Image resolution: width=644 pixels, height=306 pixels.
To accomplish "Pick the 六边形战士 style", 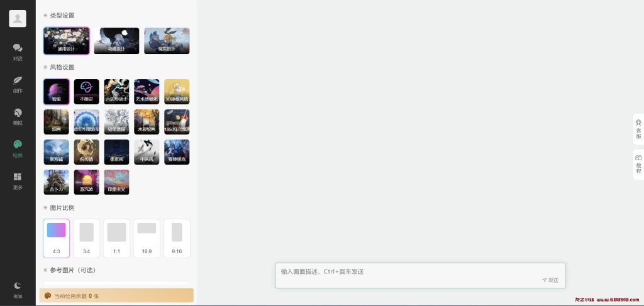I will click(116, 92).
